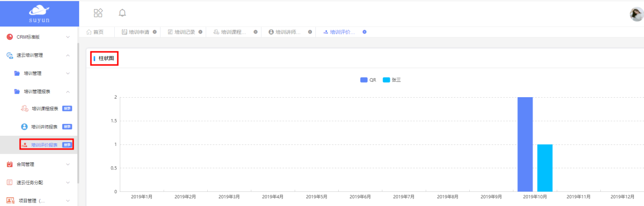
Task: Close the 培训讲师 tab
Action: [x=310, y=32]
